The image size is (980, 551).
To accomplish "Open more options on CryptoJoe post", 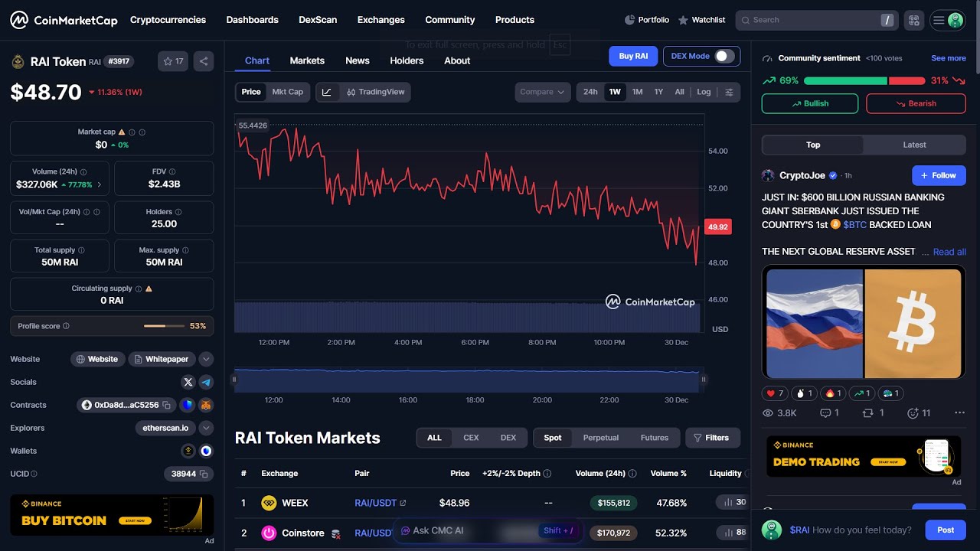I will [960, 413].
